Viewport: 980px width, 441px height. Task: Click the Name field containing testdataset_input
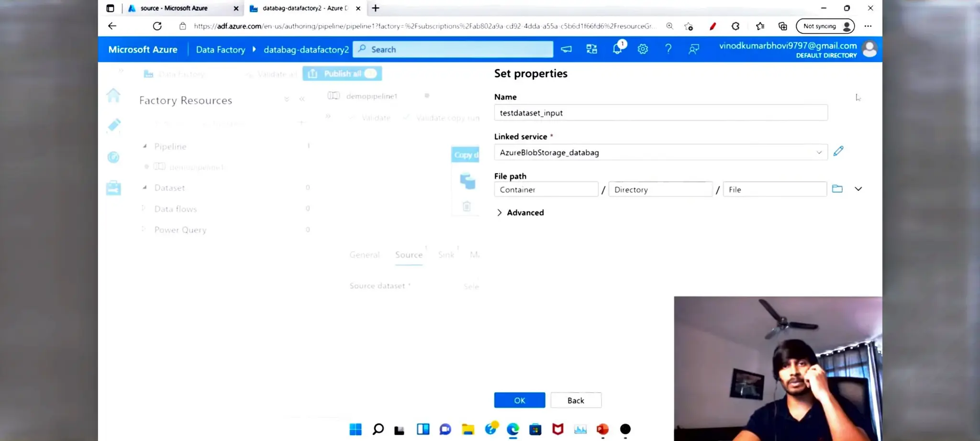[x=661, y=113]
